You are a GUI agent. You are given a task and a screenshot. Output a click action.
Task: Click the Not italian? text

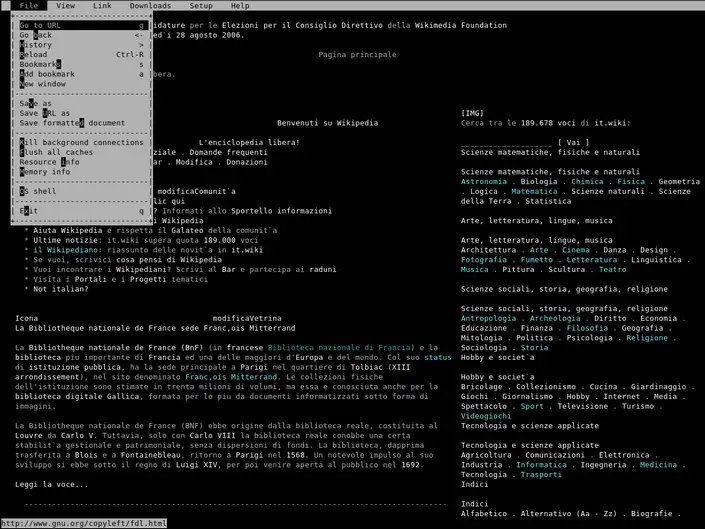pos(61,289)
